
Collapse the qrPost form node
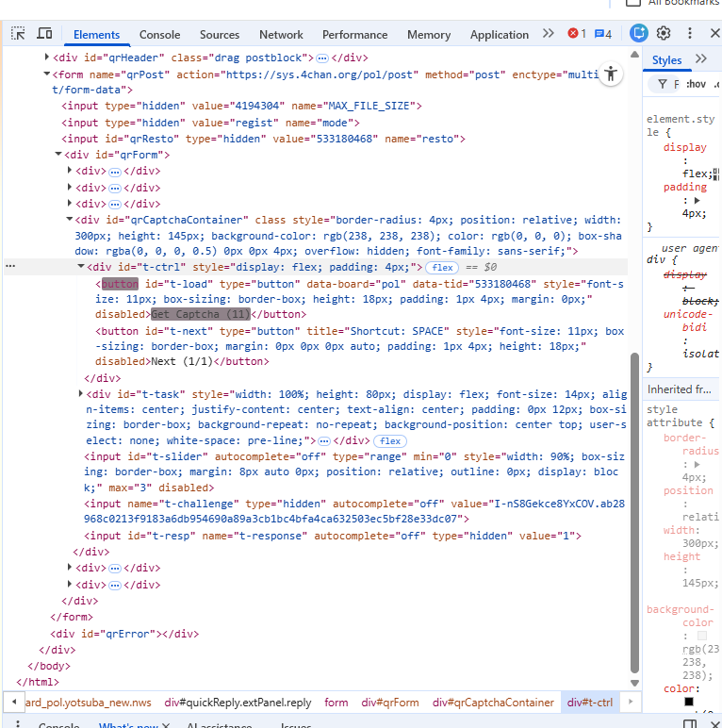pos(46,74)
